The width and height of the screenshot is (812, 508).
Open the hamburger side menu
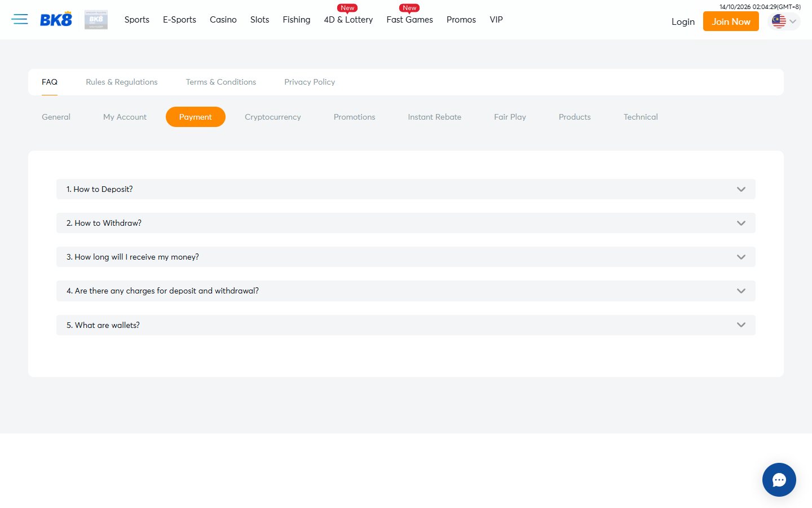point(20,19)
